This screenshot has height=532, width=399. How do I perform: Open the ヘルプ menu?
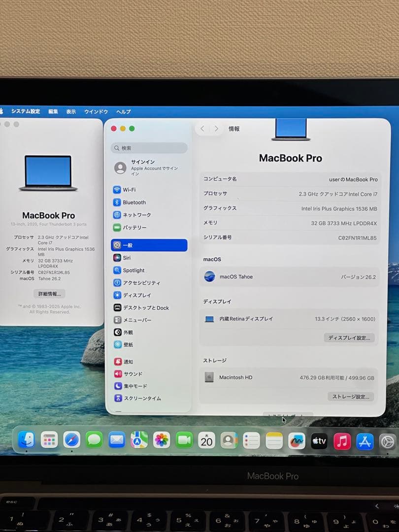122,111
